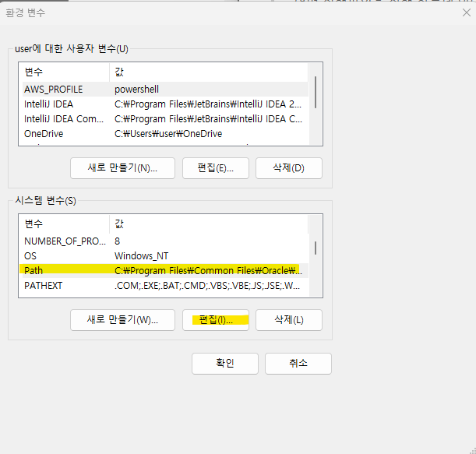Image resolution: width=476 pixels, height=454 pixels.
Task: Click the user variables 편집(E)... button
Action: [216, 168]
